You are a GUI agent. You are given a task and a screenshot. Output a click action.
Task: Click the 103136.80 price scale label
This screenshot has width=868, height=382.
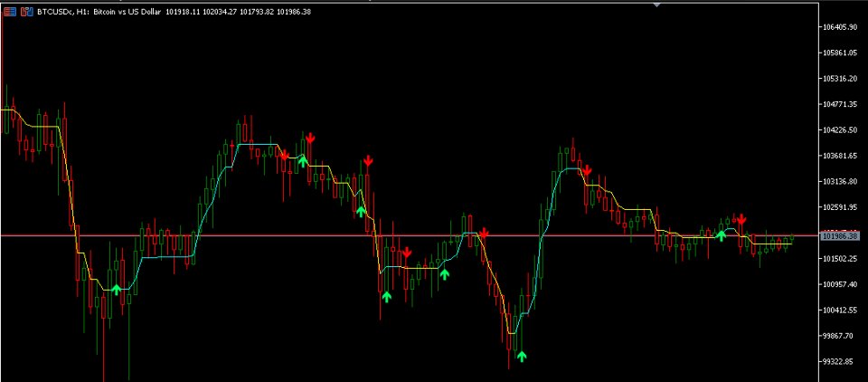pyautogui.click(x=842, y=181)
